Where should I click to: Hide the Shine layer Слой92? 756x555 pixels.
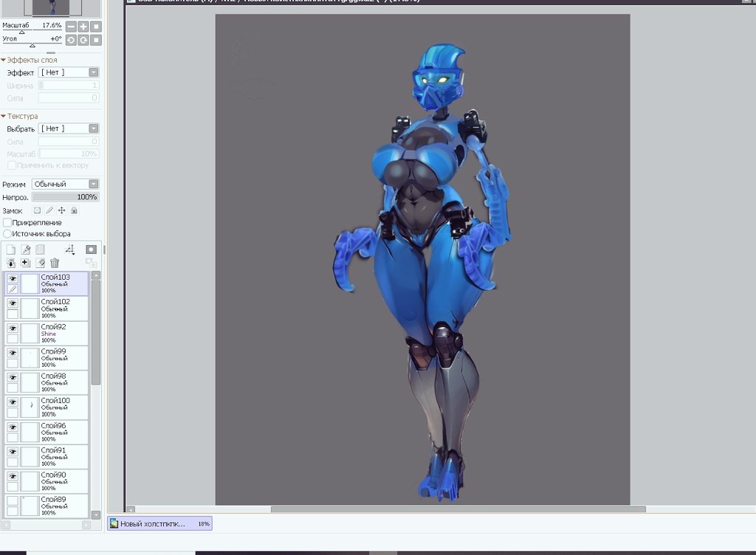[13, 328]
